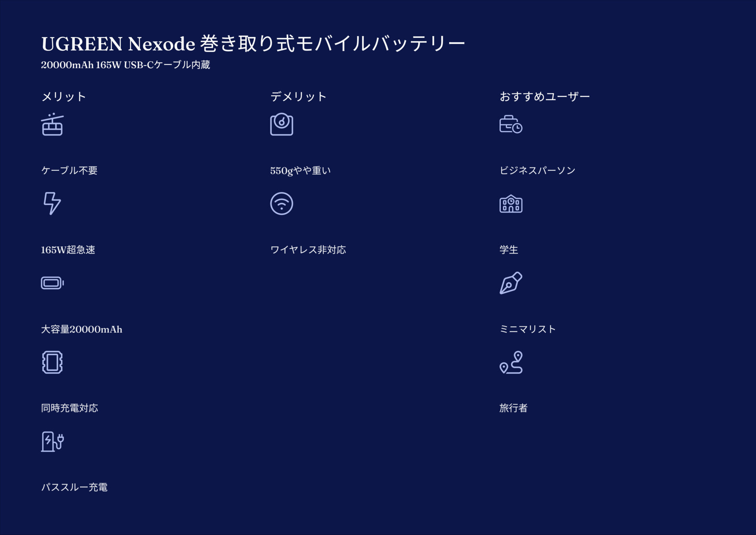Click the battery cell icon under 大容量20000mAh
The image size is (756, 535).
pos(52,362)
